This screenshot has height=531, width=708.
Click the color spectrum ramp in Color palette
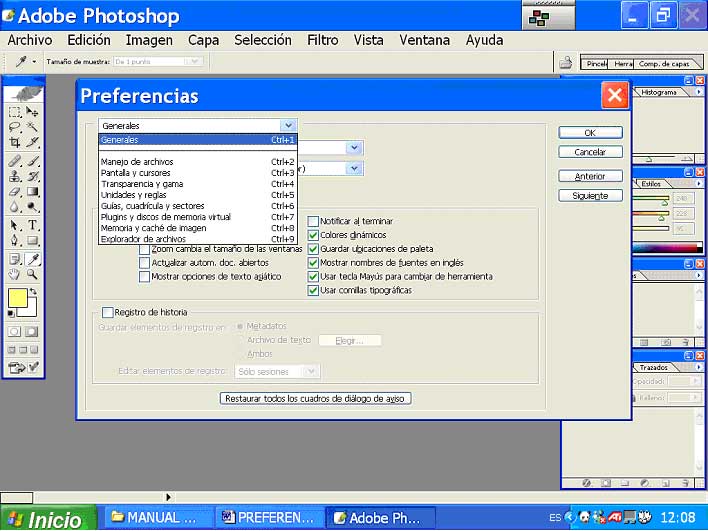pyautogui.click(x=667, y=247)
